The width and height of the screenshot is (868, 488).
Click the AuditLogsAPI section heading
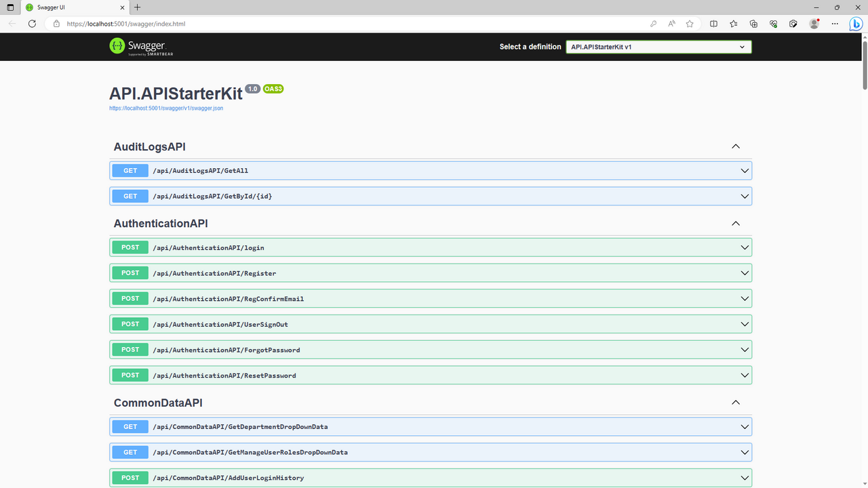coord(150,147)
